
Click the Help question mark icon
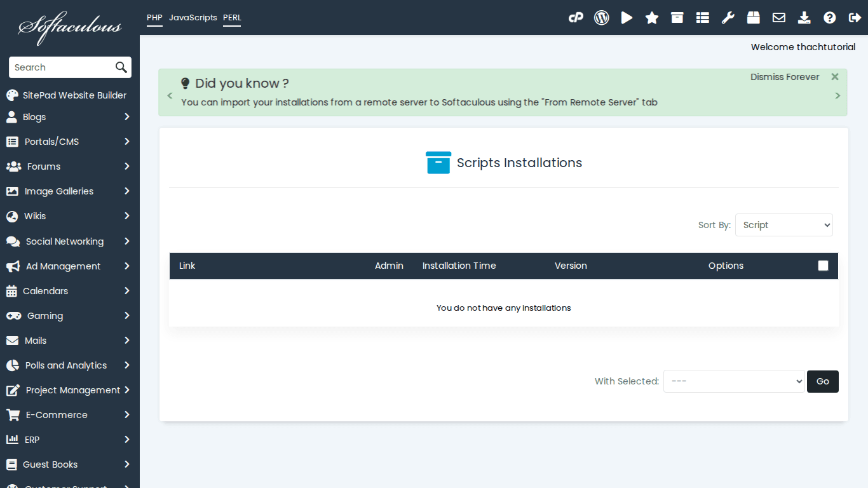829,17
